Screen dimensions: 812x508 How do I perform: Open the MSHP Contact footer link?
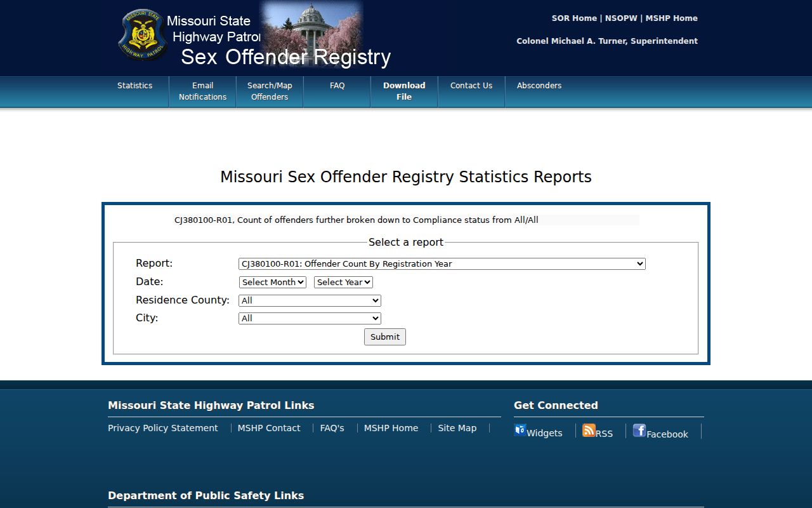click(x=269, y=428)
